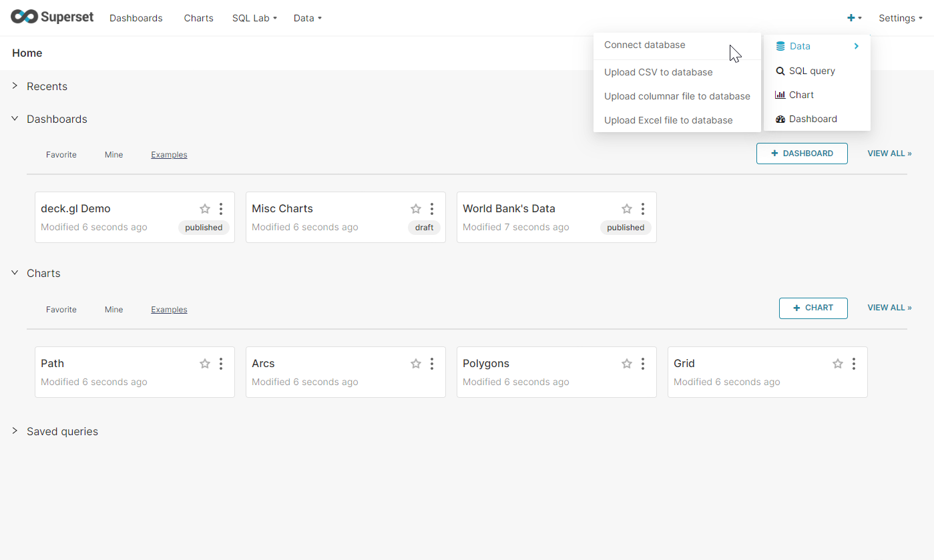Click the Chart bar icon in plus menu
Image resolution: width=934 pixels, height=560 pixels.
[780, 95]
